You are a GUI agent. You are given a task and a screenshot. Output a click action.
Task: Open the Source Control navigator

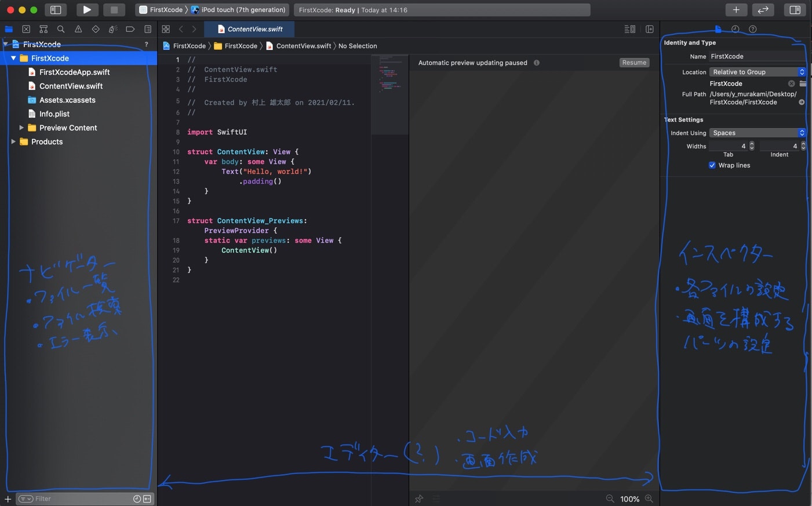pyautogui.click(x=26, y=29)
